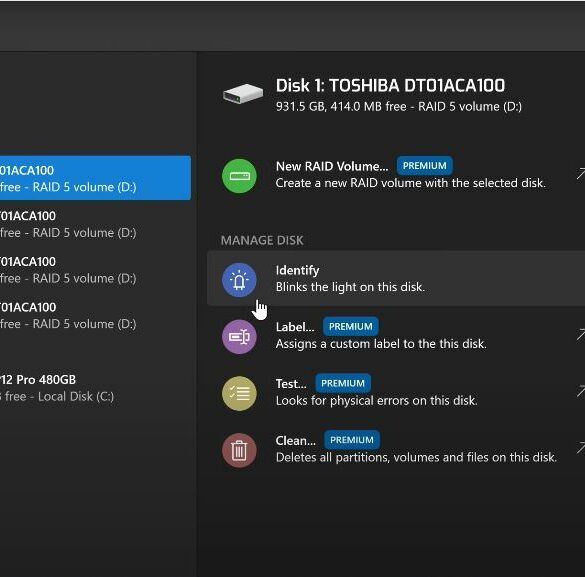Screen dimensions: 585x577
Task: Select the second RAID 5 volume disk
Action: point(96,224)
